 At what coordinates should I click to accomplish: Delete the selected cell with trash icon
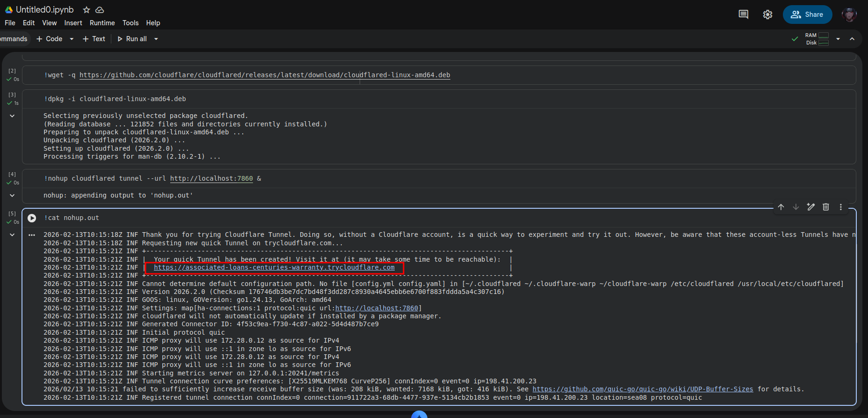(826, 207)
